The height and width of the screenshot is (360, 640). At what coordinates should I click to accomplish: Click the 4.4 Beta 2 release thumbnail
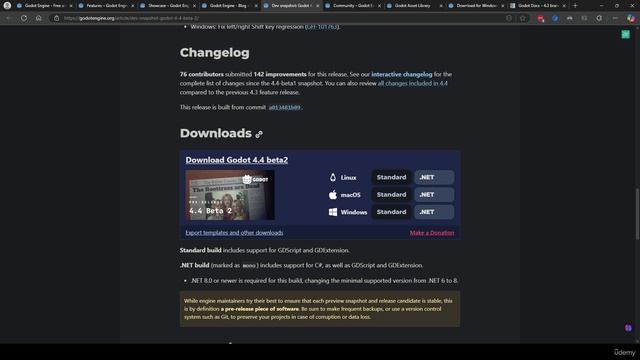point(230,195)
